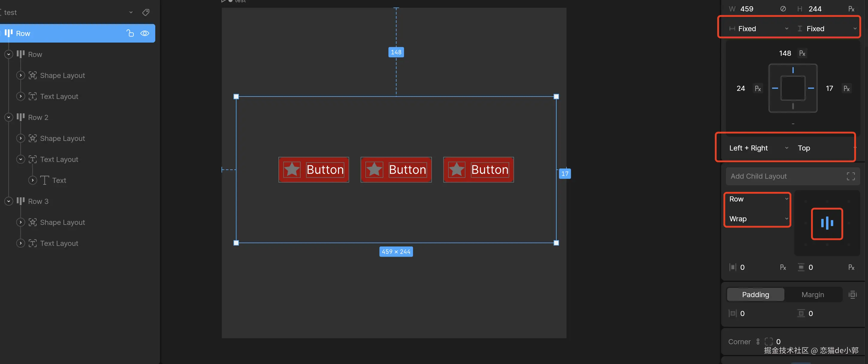
Task: Open the horizontal Fixed sizing dropdown
Action: coord(758,29)
